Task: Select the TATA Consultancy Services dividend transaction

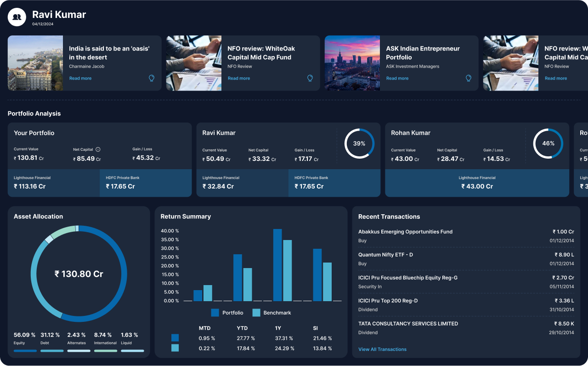Action: coord(466,328)
